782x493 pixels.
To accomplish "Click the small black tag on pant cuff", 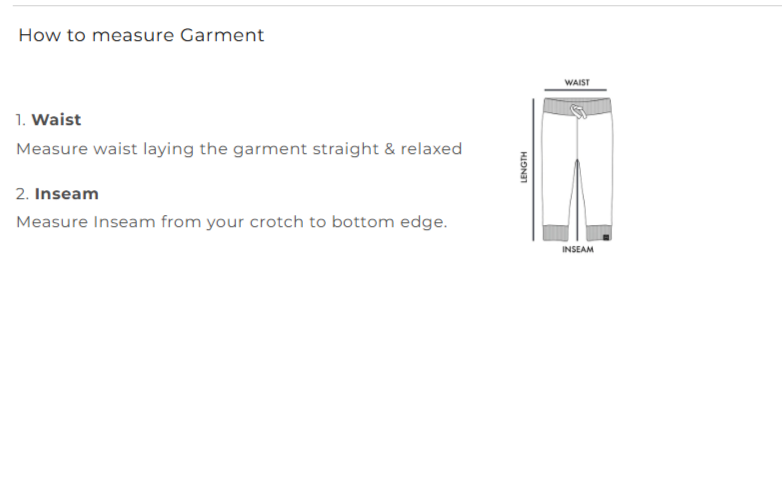I will coord(606,236).
